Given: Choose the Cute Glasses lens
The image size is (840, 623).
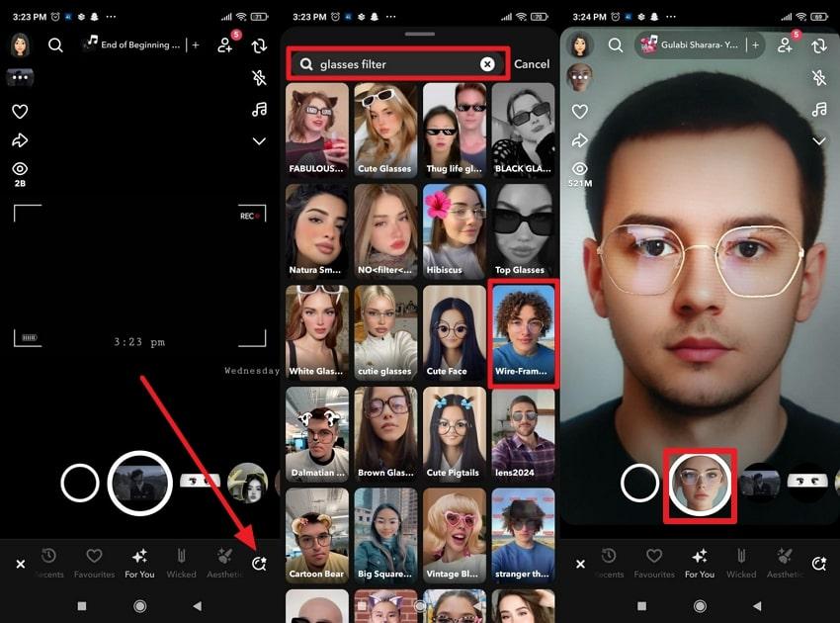Looking at the screenshot, I should coord(385,130).
